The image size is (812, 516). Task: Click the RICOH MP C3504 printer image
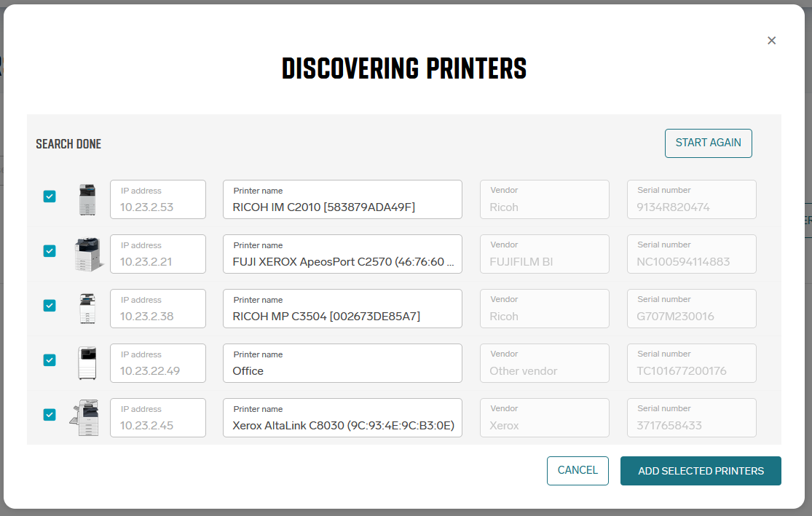(x=87, y=309)
